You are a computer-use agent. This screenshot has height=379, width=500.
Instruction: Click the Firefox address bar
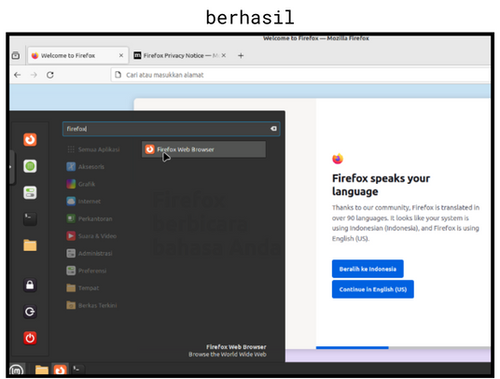pos(300,75)
